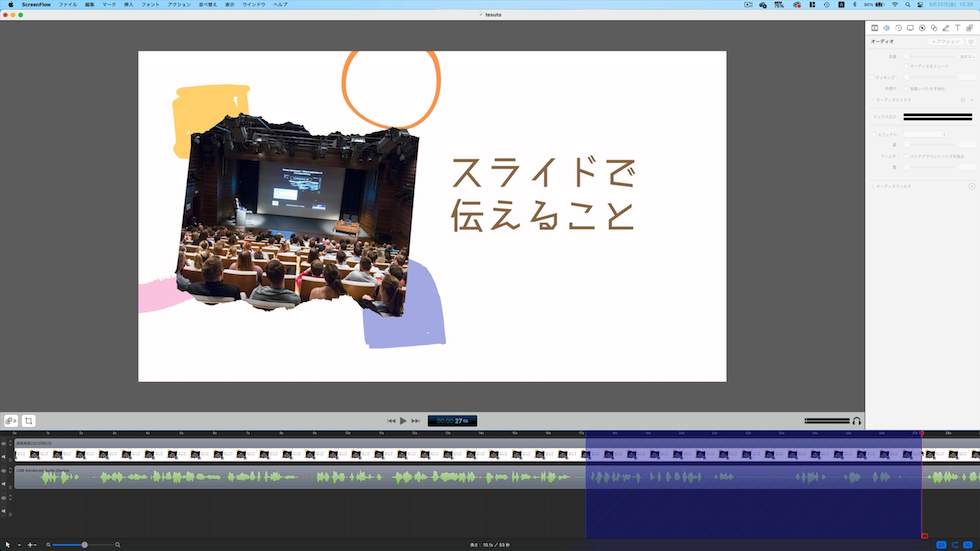Play the video preview
The width and height of the screenshot is (980, 551).
pyautogui.click(x=403, y=421)
